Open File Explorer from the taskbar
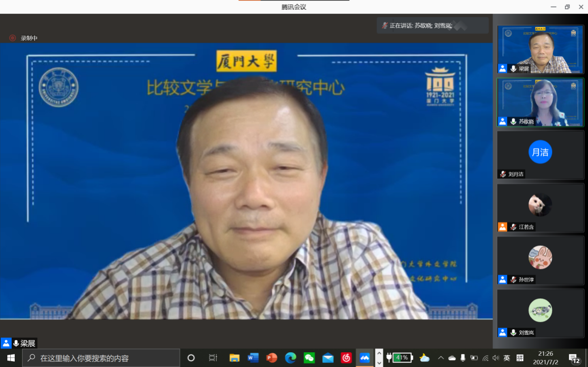 click(x=234, y=358)
